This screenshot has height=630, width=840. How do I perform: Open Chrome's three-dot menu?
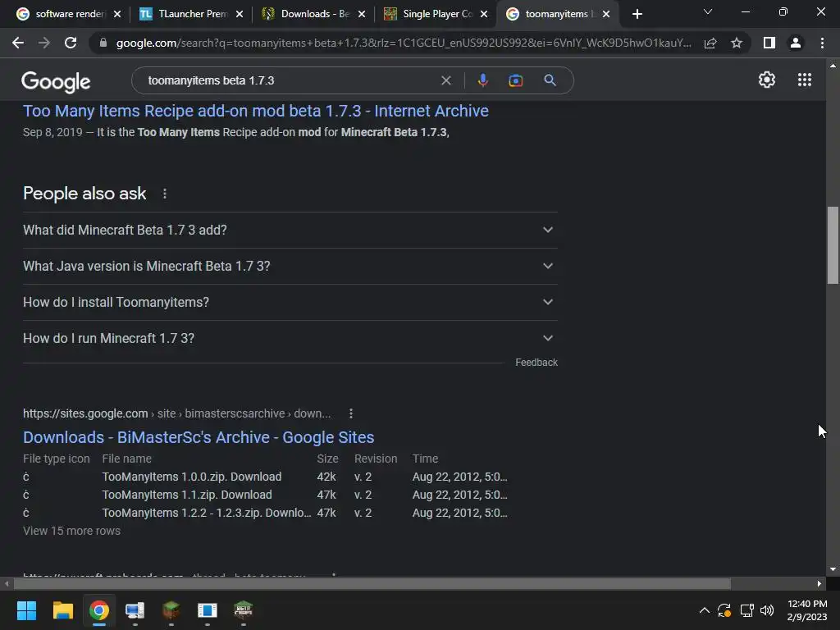tap(822, 43)
